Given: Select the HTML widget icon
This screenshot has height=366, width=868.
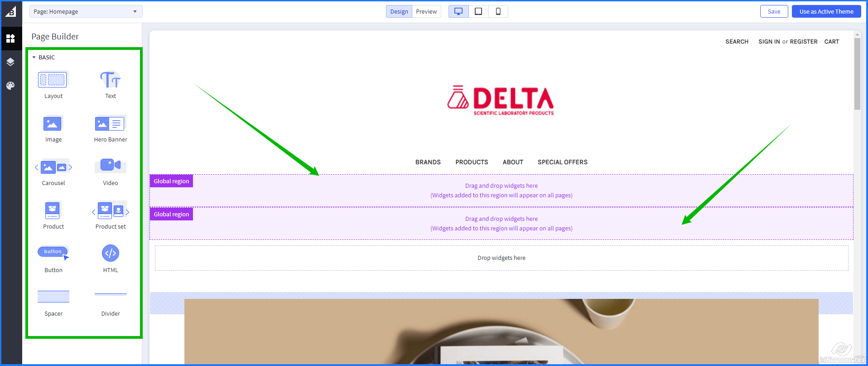Looking at the screenshot, I should tap(110, 253).
